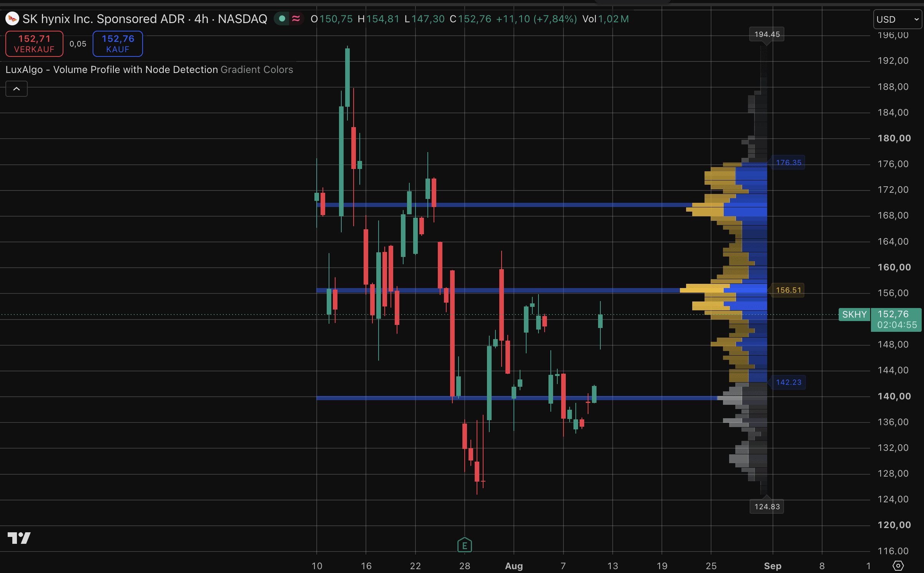Click the low value L147,30
This screenshot has height=573, width=924.
pyautogui.click(x=425, y=19)
